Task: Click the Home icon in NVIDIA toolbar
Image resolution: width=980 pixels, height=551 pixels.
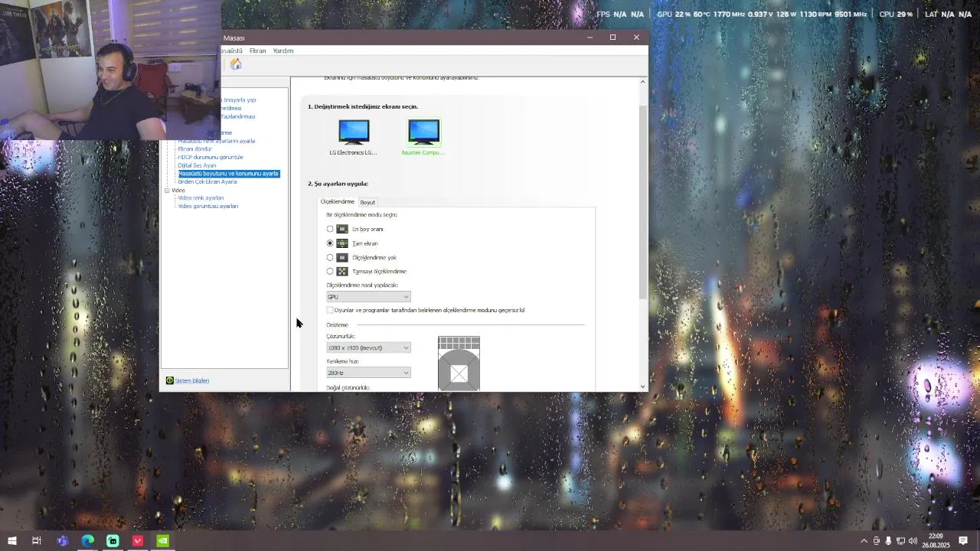Action: (x=236, y=64)
